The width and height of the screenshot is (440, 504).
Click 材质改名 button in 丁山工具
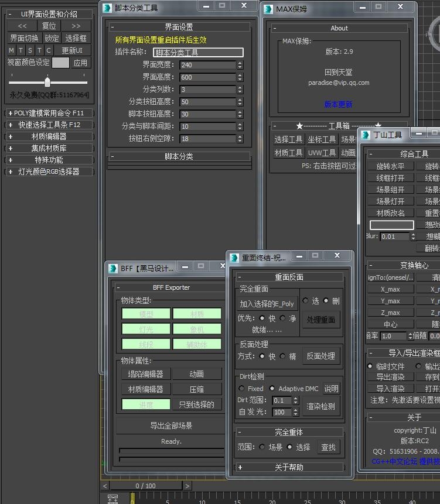390,213
